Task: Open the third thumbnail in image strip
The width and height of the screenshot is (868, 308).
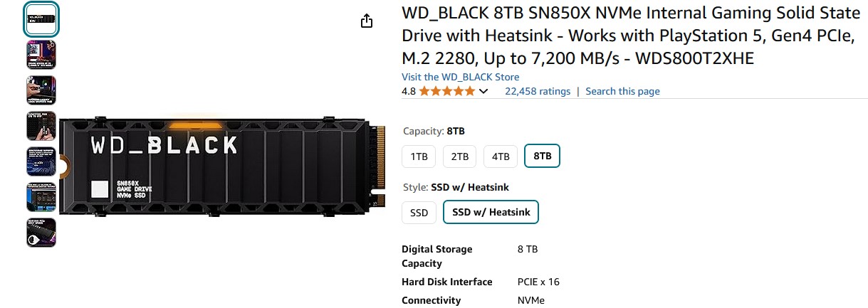Action: pyautogui.click(x=41, y=90)
